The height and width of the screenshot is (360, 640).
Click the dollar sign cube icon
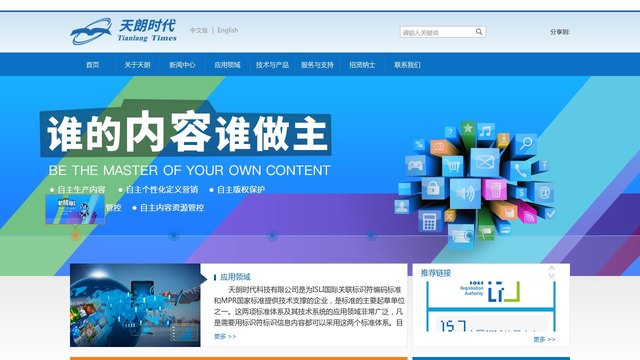[x=521, y=193]
